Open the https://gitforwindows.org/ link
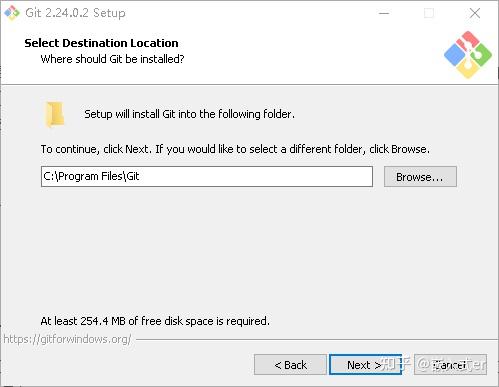The image size is (499, 387). click(67, 339)
